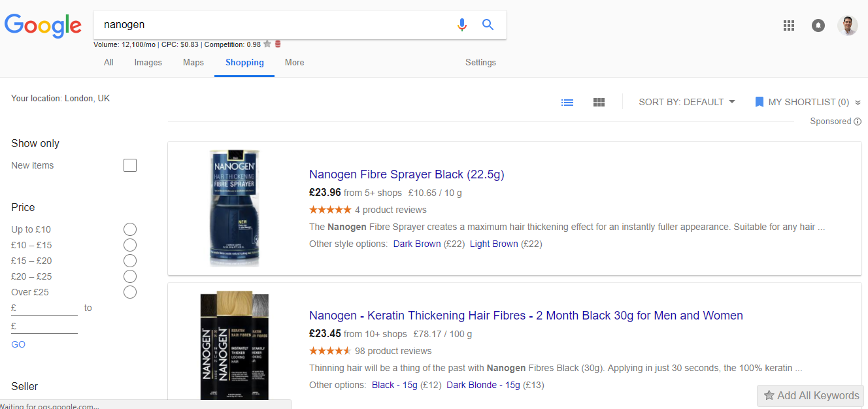
Task: Click Add All Keywords button
Action: tap(810, 395)
